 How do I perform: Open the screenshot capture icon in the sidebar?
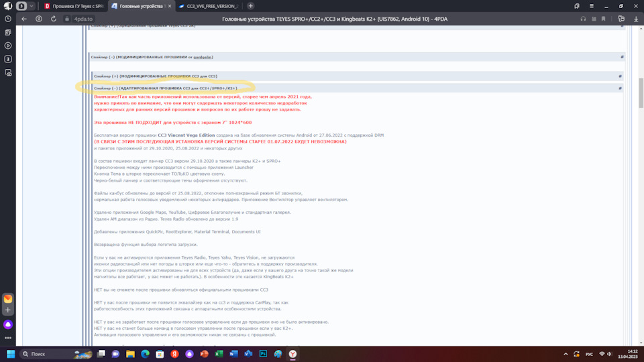8,72
